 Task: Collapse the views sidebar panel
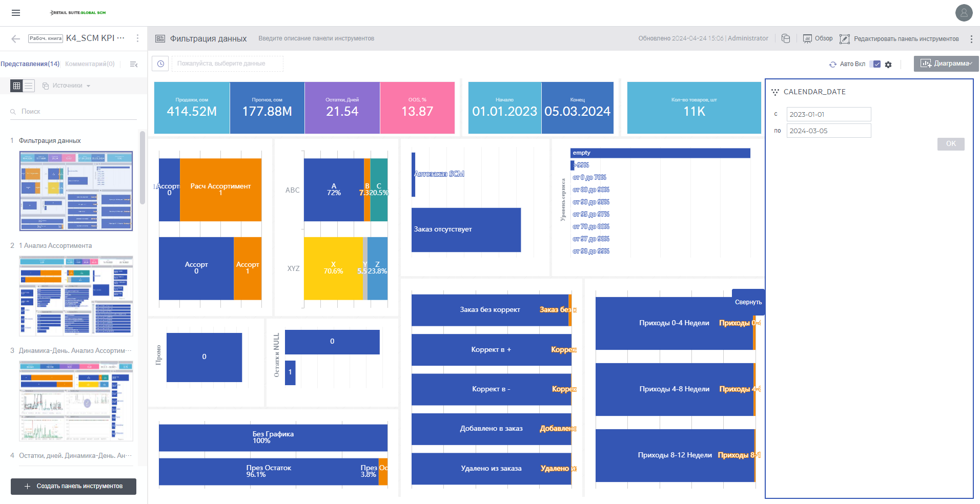134,64
